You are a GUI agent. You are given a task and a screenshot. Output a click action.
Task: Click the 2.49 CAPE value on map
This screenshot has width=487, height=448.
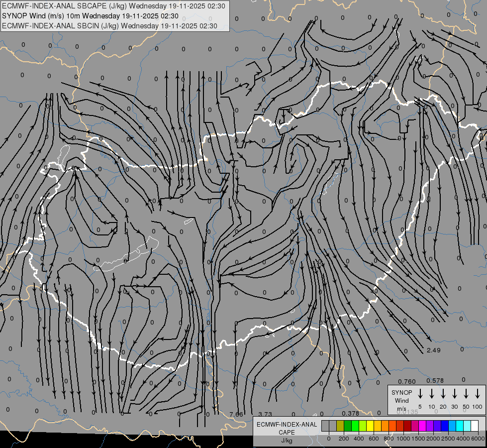pos(434,350)
